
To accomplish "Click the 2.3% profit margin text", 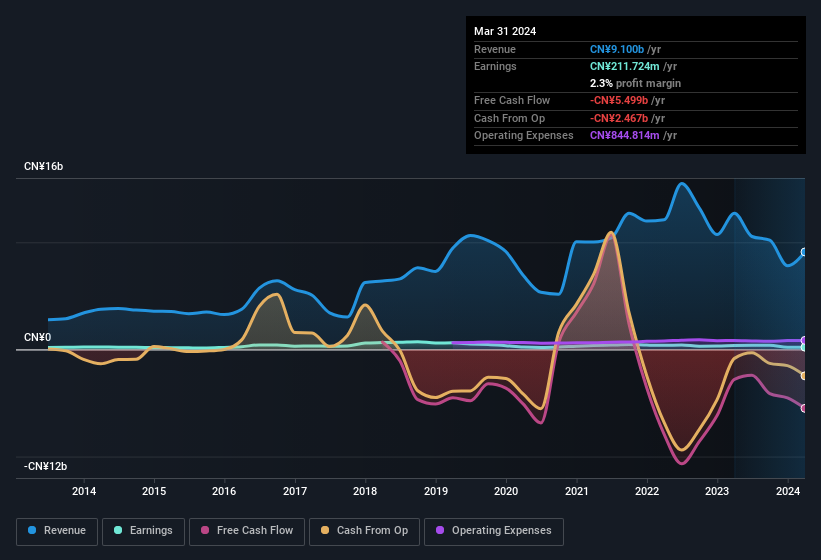I will click(635, 83).
